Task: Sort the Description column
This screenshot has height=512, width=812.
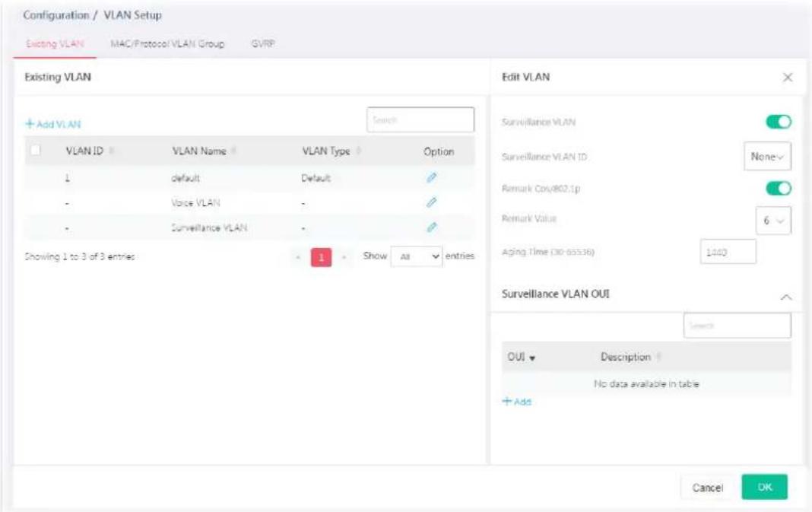Action: pos(658,357)
